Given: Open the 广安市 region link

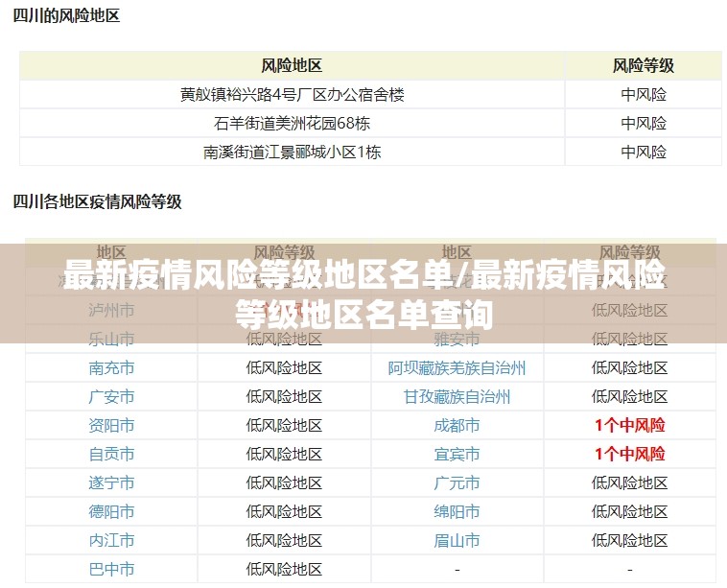Looking at the screenshot, I should (x=111, y=396).
